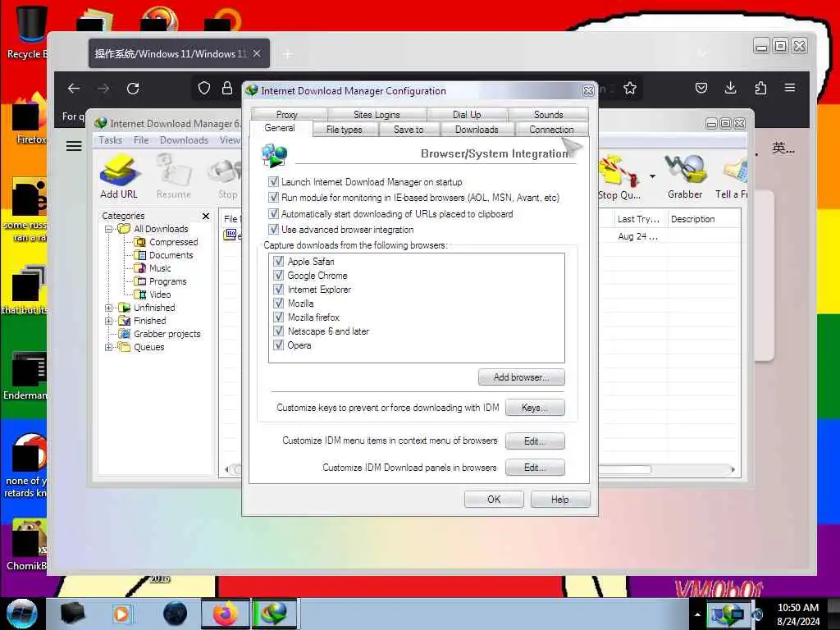Select Compressed in the categories tree
This screenshot has width=840, height=630.
[173, 242]
